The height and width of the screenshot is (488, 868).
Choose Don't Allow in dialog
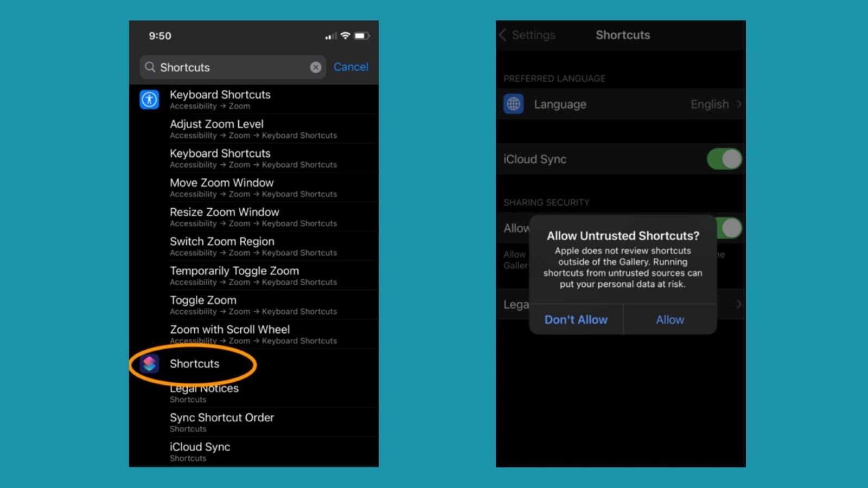[576, 319]
